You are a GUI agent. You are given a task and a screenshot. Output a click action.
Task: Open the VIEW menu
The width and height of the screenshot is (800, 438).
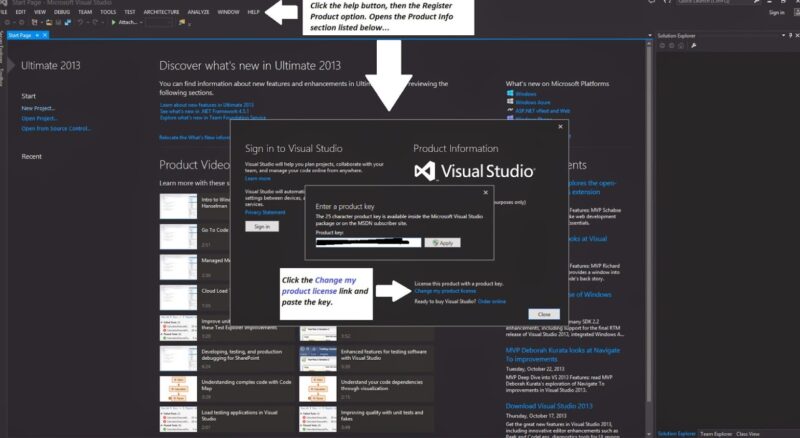(40, 12)
